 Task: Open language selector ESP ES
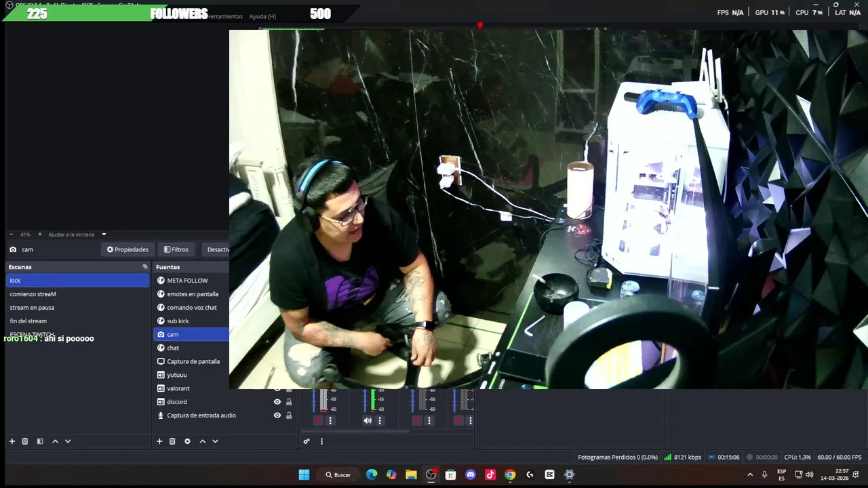click(781, 474)
